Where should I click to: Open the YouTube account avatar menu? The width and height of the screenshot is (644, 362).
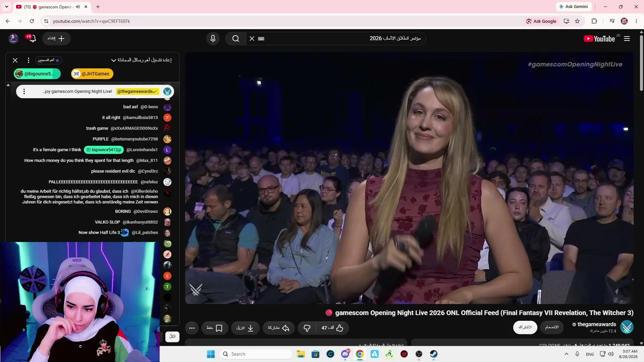point(14,39)
